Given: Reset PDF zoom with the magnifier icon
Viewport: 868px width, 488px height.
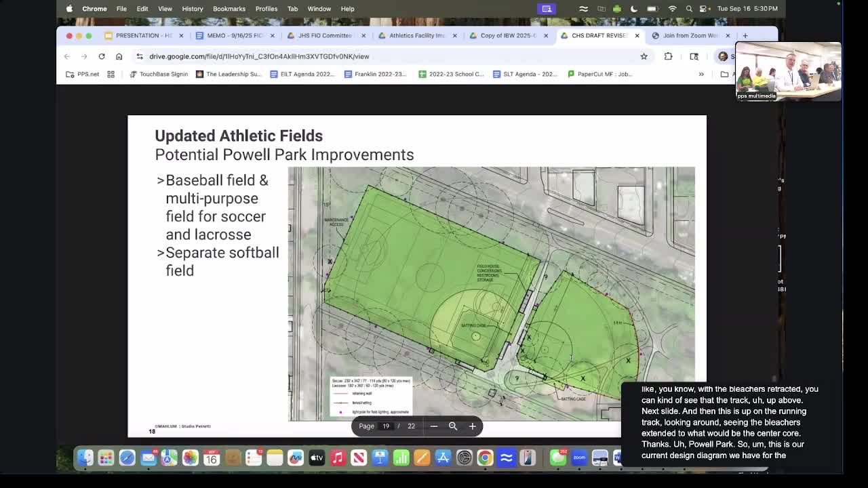Looking at the screenshot, I should 453,426.
